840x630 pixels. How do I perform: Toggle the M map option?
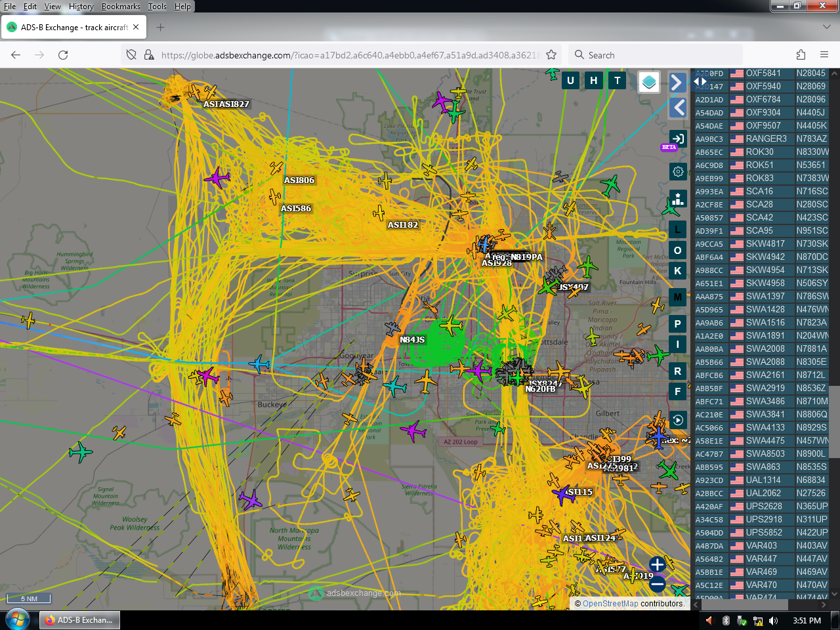678,297
